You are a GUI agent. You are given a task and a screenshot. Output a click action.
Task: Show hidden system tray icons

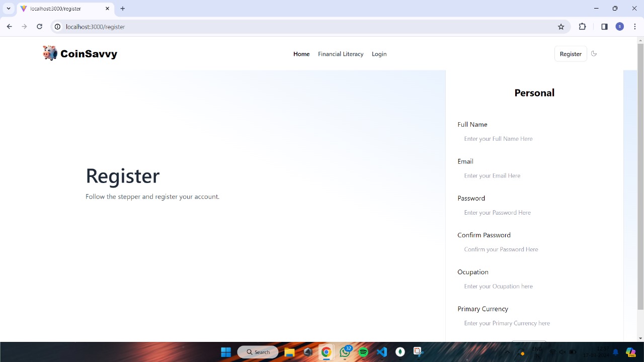[x=507, y=352]
